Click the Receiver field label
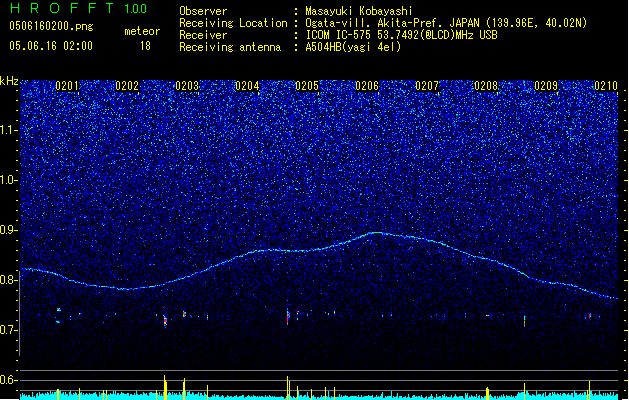 (x=203, y=35)
